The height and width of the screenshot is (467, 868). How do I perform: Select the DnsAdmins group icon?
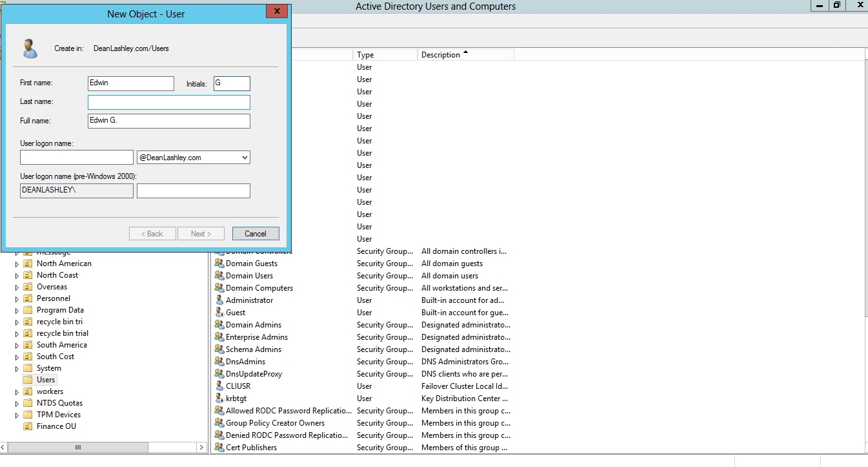219,362
